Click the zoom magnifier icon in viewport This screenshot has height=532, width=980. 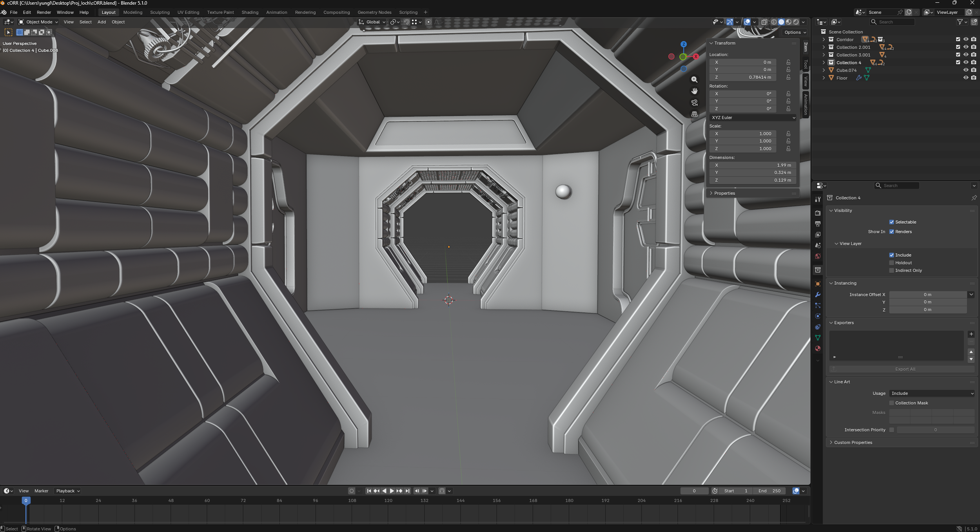pos(694,80)
